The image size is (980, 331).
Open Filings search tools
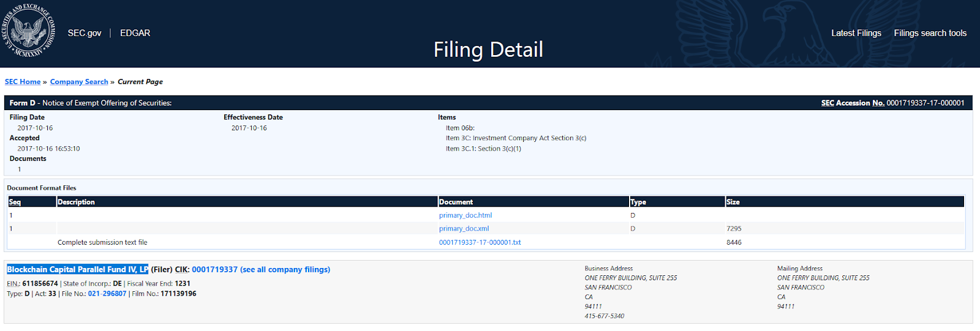(930, 33)
